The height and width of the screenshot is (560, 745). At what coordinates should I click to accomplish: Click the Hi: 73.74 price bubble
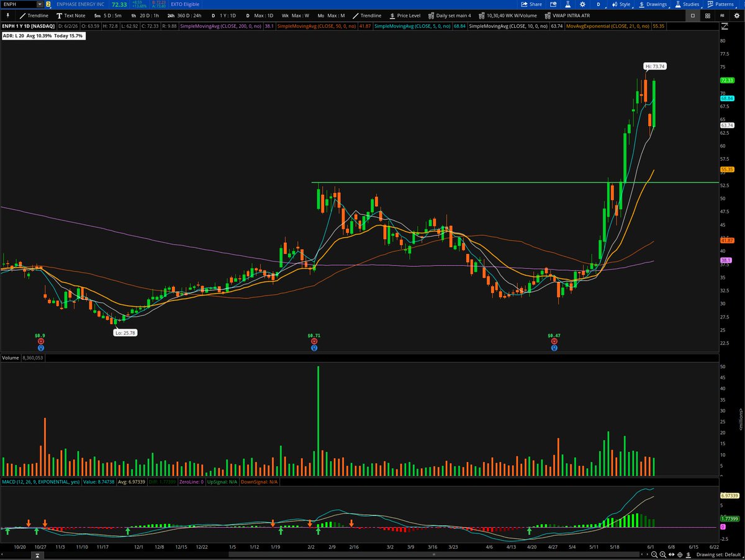pos(654,66)
